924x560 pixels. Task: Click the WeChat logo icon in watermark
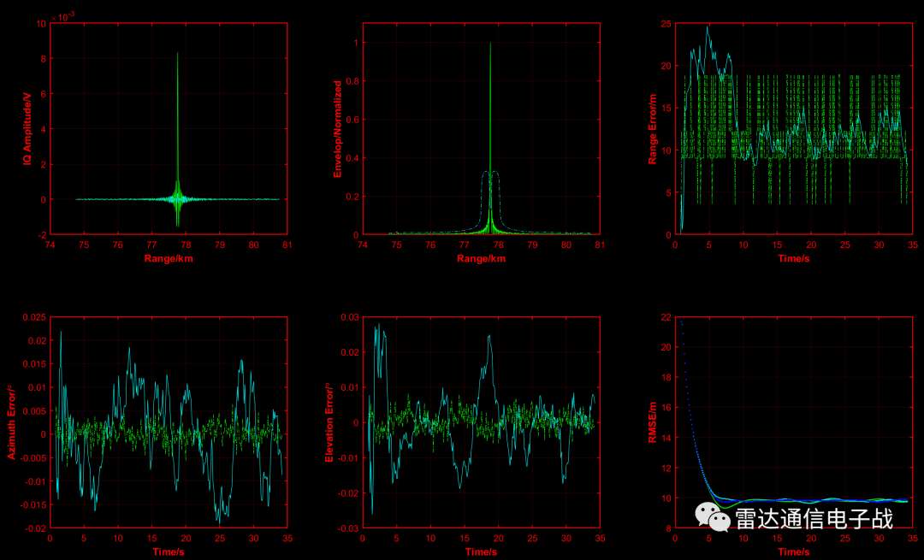(x=713, y=516)
